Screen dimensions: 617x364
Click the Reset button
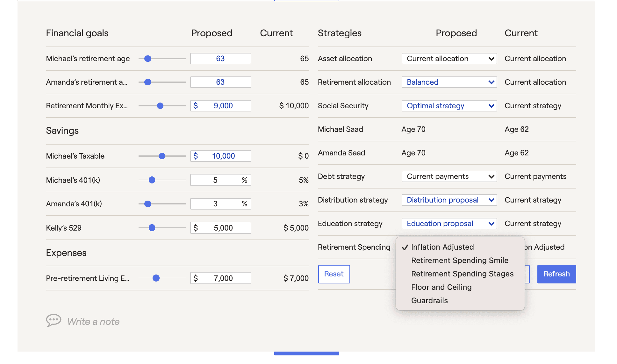pos(334,274)
